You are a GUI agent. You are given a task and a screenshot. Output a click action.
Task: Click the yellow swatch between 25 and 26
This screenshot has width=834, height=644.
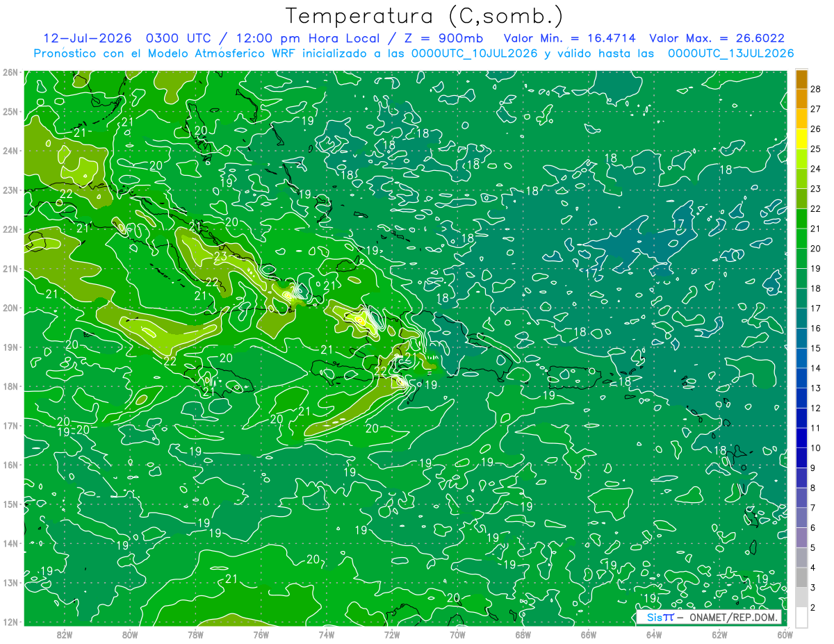pos(801,139)
